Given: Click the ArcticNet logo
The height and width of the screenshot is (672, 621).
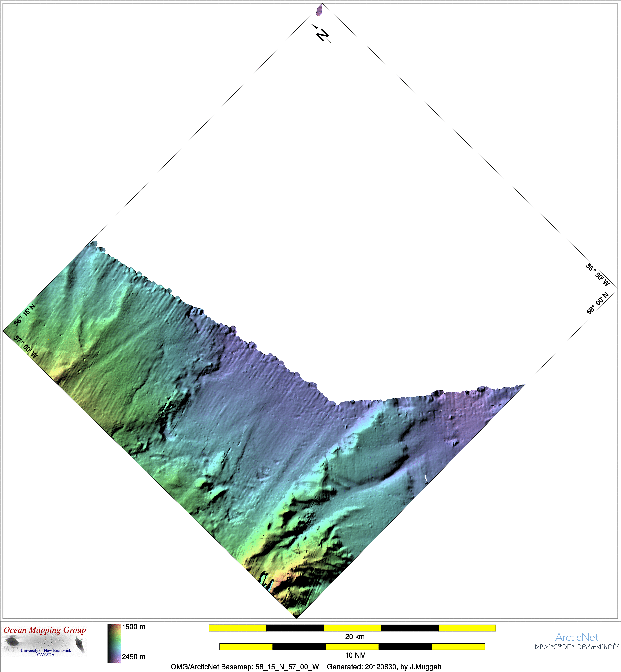Looking at the screenshot, I should point(577,637).
